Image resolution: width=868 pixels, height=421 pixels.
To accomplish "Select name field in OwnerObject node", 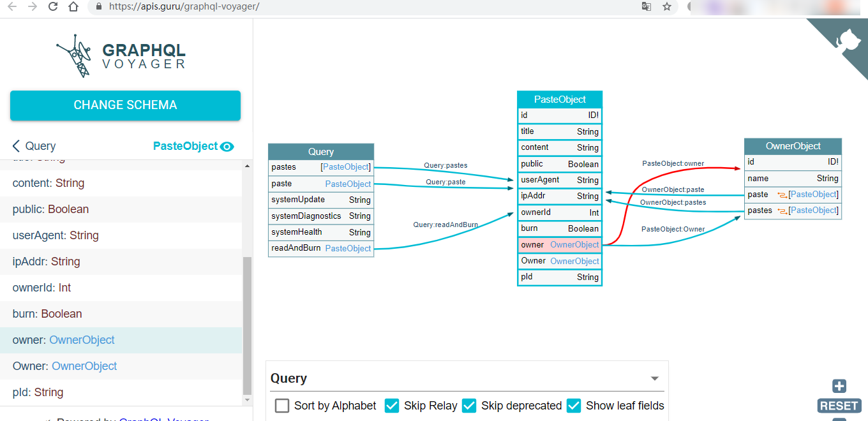I will click(793, 179).
